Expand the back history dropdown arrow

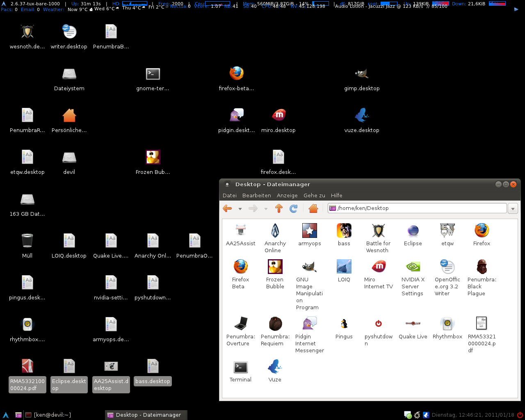pos(240,209)
